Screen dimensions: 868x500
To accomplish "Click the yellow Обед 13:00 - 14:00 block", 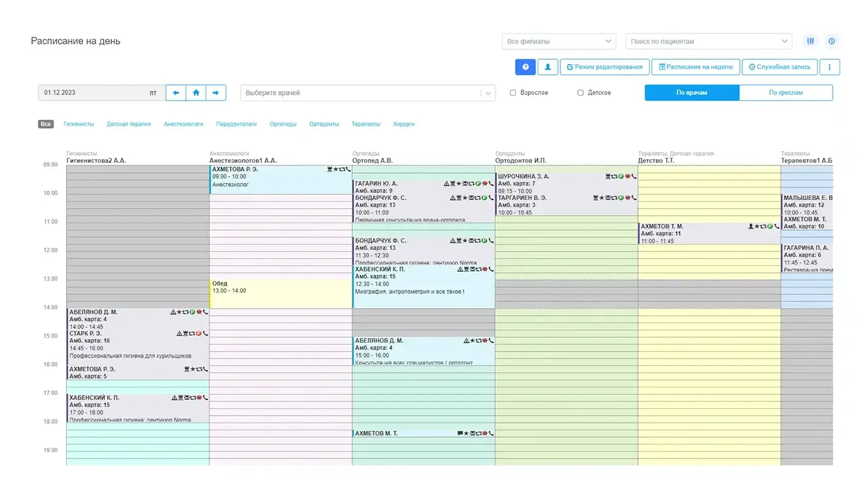I will pyautogui.click(x=281, y=294).
